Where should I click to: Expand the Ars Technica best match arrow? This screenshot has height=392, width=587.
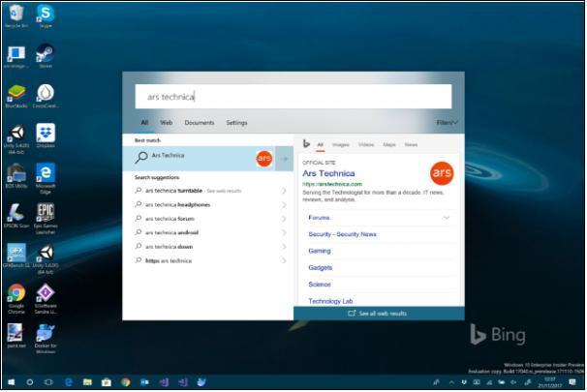[x=285, y=159]
